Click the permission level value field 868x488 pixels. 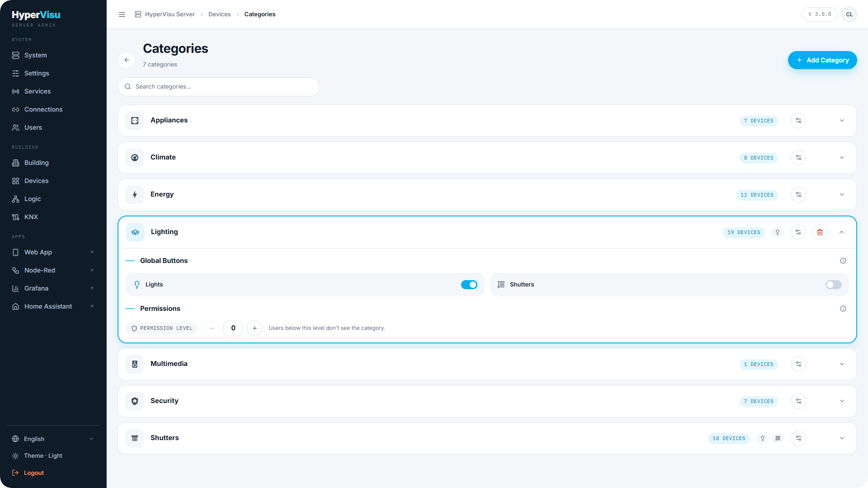233,328
